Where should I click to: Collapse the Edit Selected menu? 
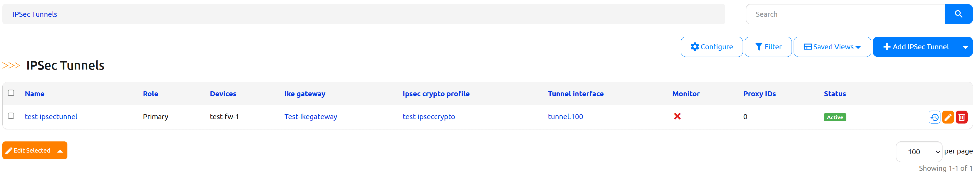point(60,151)
